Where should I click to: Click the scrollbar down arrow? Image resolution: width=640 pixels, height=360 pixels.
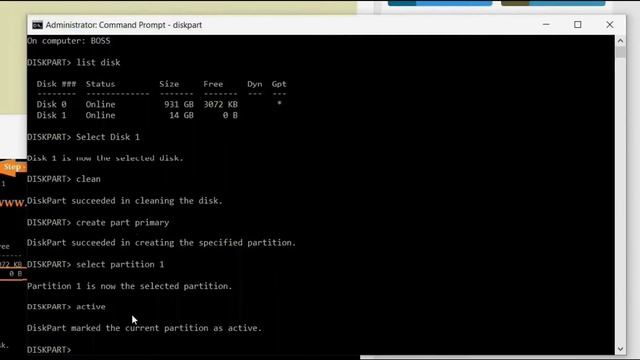pyautogui.click(x=620, y=349)
